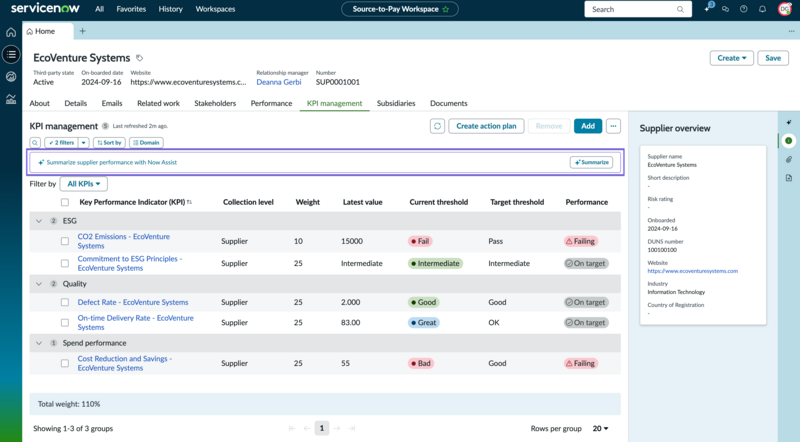The height and width of the screenshot is (442, 800).
Task: Click Create action plan button
Action: pyautogui.click(x=486, y=126)
